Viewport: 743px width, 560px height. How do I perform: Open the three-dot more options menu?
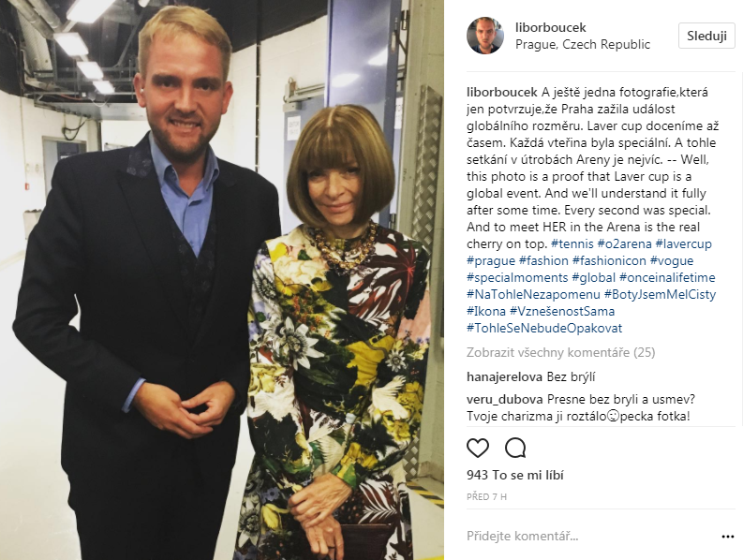(x=727, y=537)
